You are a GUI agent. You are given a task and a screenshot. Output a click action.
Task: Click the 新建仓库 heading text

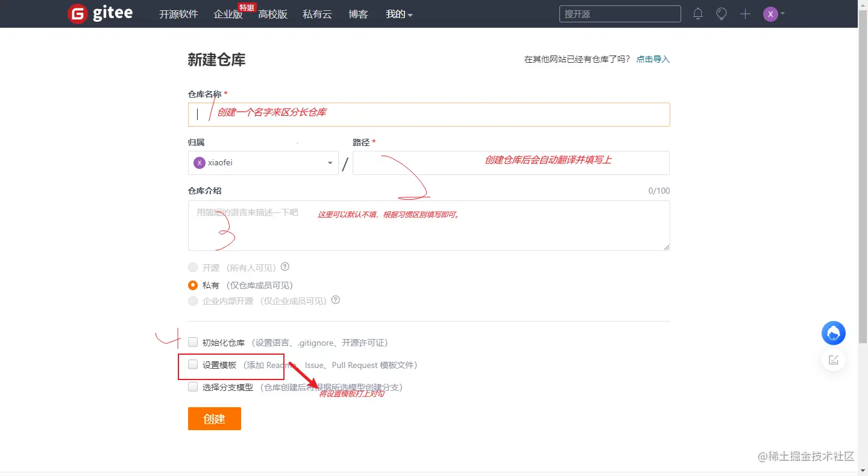(217, 60)
